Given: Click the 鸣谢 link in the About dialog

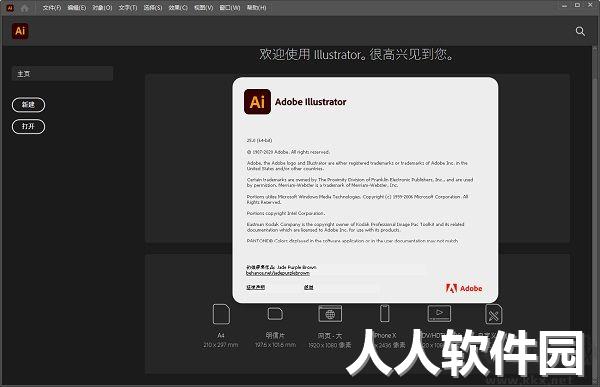Looking at the screenshot, I should tap(308, 287).
